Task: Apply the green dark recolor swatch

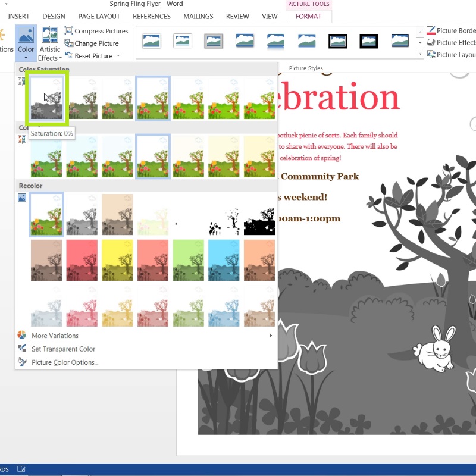Action: tap(188, 260)
